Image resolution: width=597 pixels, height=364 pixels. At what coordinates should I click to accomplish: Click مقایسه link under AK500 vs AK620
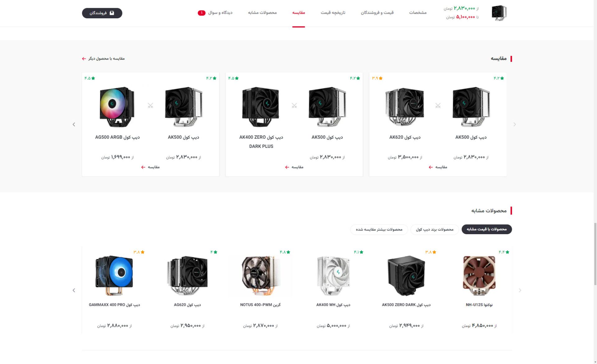tap(438, 167)
